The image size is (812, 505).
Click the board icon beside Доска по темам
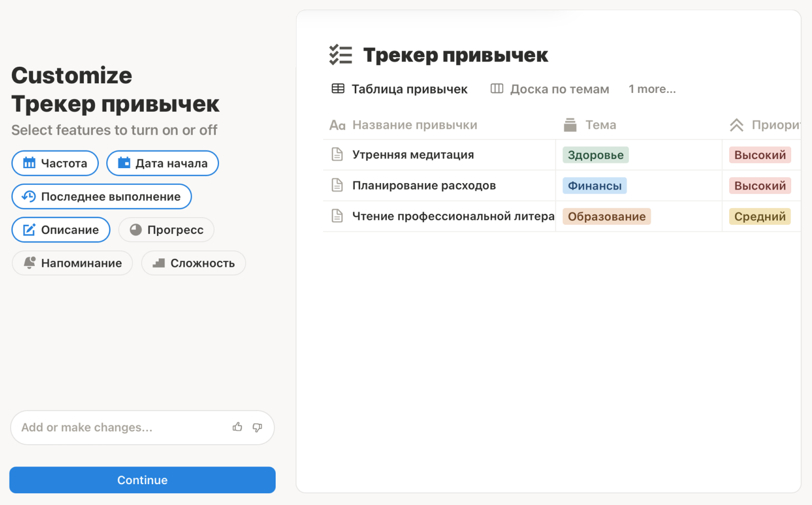pyautogui.click(x=496, y=89)
